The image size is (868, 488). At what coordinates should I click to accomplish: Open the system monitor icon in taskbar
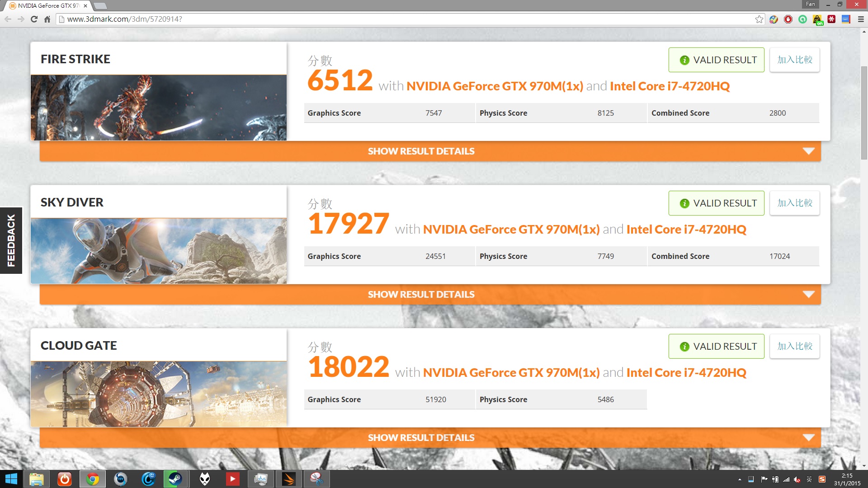(x=261, y=479)
